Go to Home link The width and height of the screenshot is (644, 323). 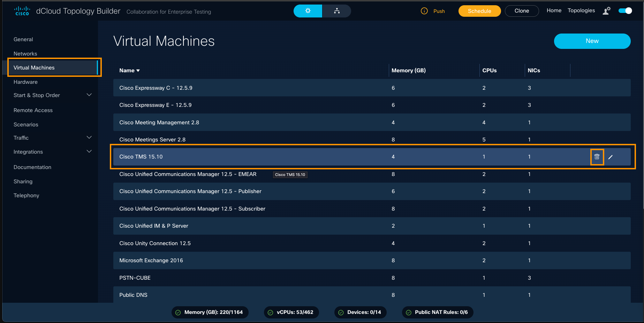pyautogui.click(x=554, y=10)
